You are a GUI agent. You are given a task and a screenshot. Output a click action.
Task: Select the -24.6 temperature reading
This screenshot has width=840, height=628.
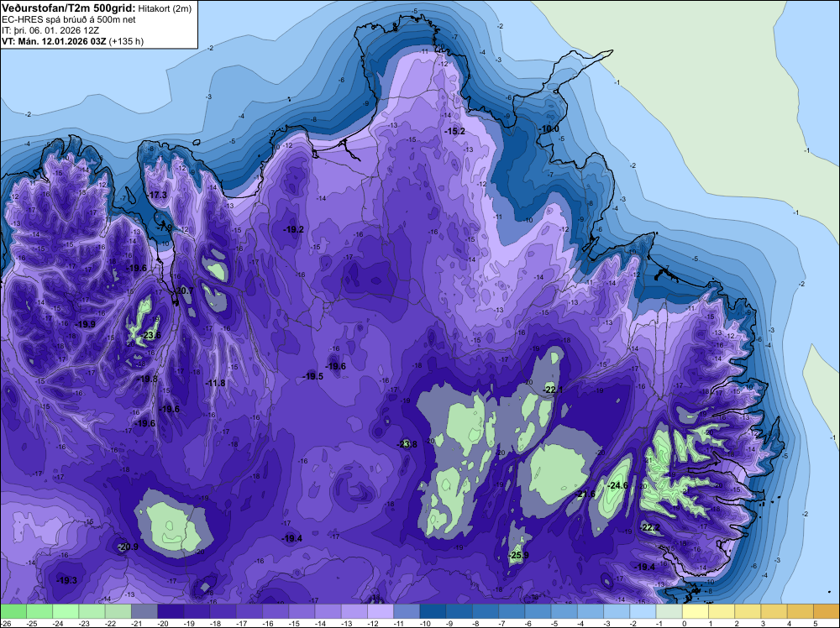(x=617, y=485)
